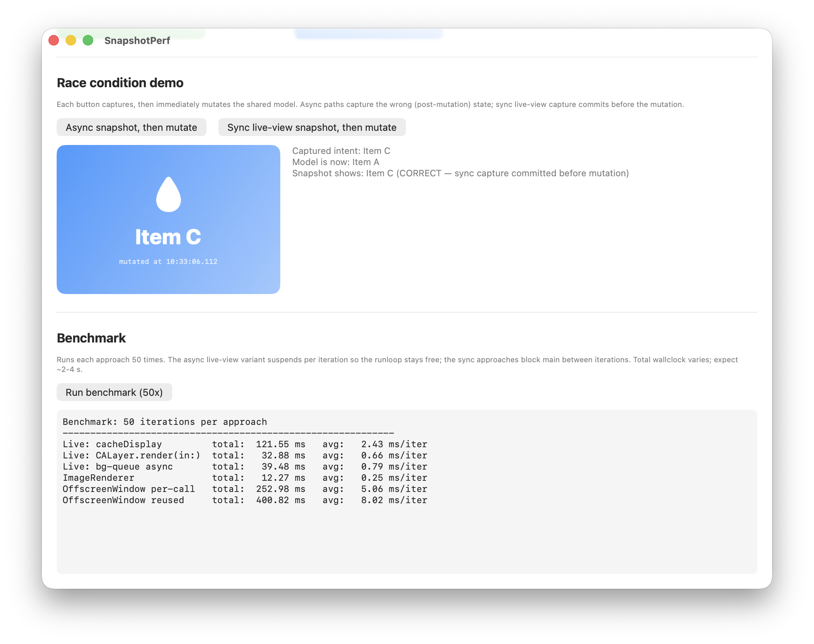Image resolution: width=814 pixels, height=644 pixels.
Task: Click the 'Benchmark' section heading
Action: tap(91, 338)
